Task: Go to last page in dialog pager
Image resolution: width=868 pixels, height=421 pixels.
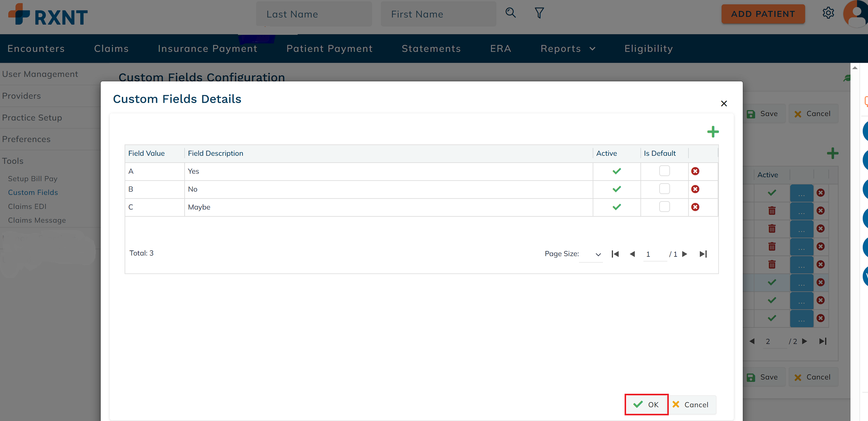Action: (703, 254)
